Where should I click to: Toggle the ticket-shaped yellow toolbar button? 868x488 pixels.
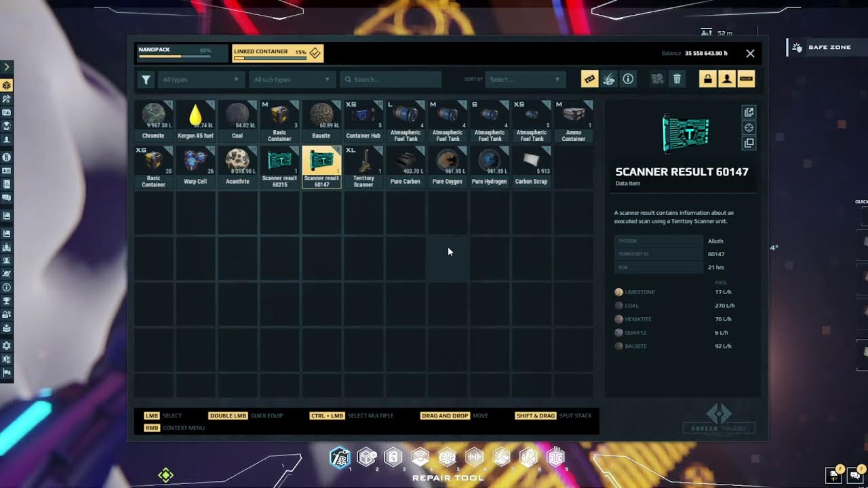pyautogui.click(x=589, y=79)
